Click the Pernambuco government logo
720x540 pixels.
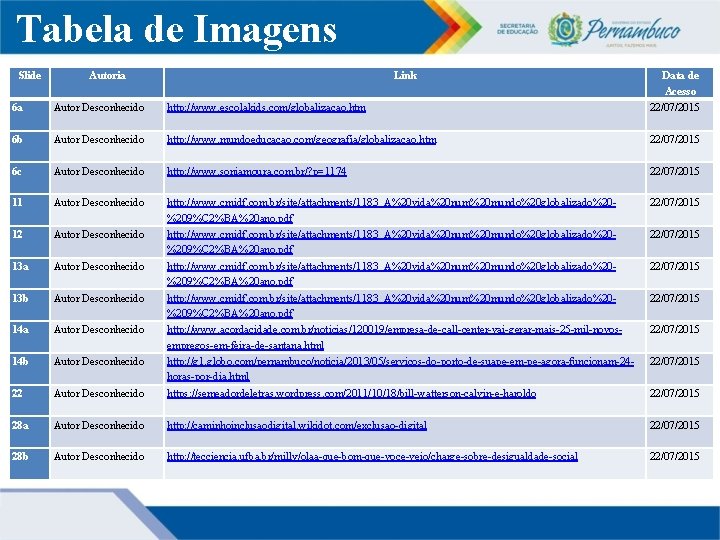click(614, 30)
